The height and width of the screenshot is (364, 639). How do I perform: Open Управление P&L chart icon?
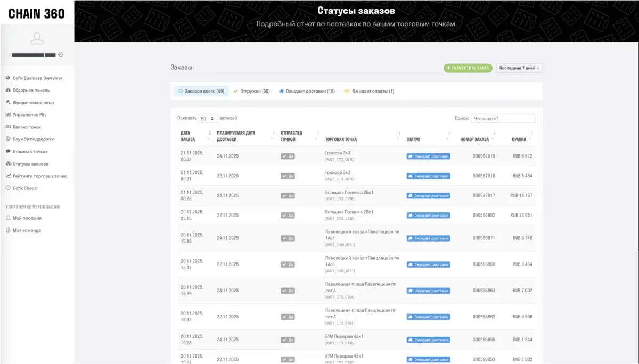8,115
